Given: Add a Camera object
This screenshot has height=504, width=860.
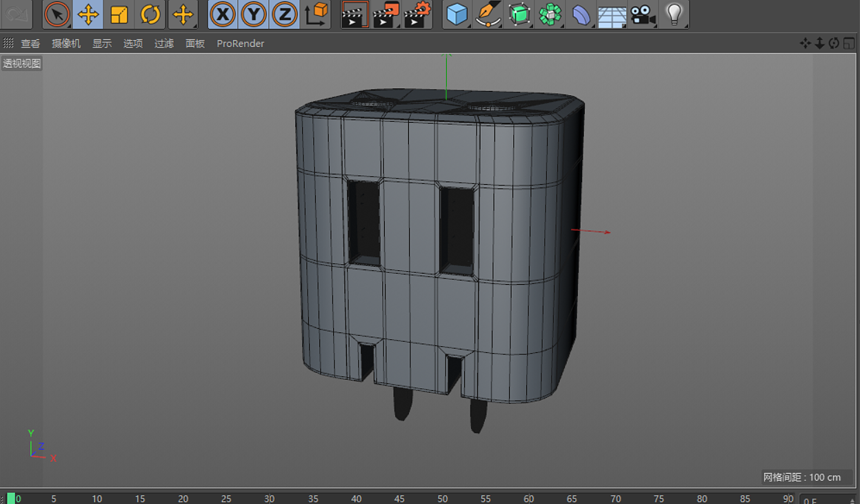Looking at the screenshot, I should click(643, 14).
